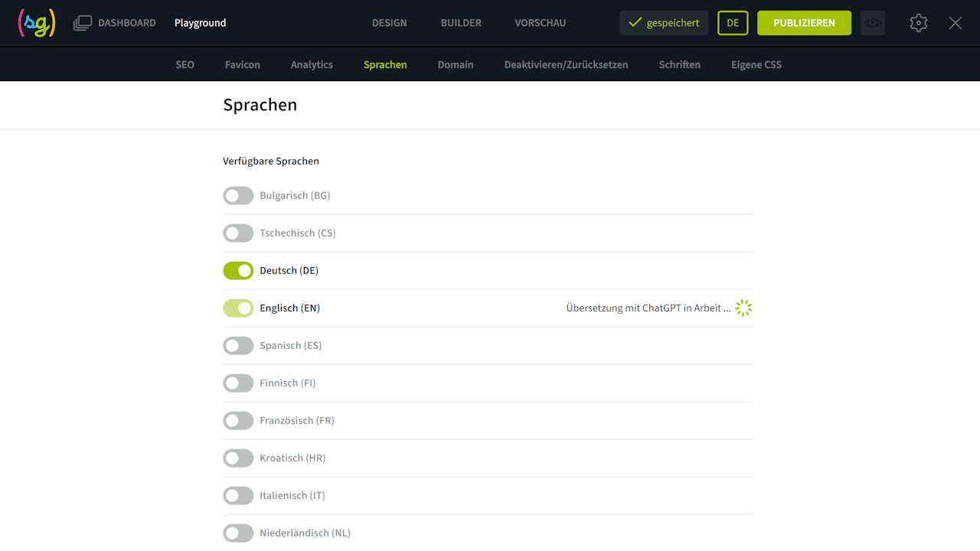Image resolution: width=980 pixels, height=551 pixels.
Task: Switch to the BUILDER tab
Action: (461, 23)
